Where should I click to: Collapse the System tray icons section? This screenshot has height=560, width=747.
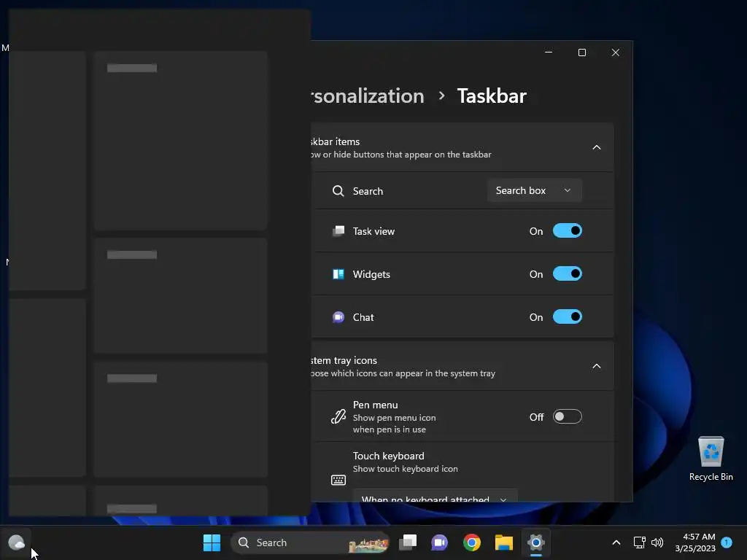click(x=597, y=366)
